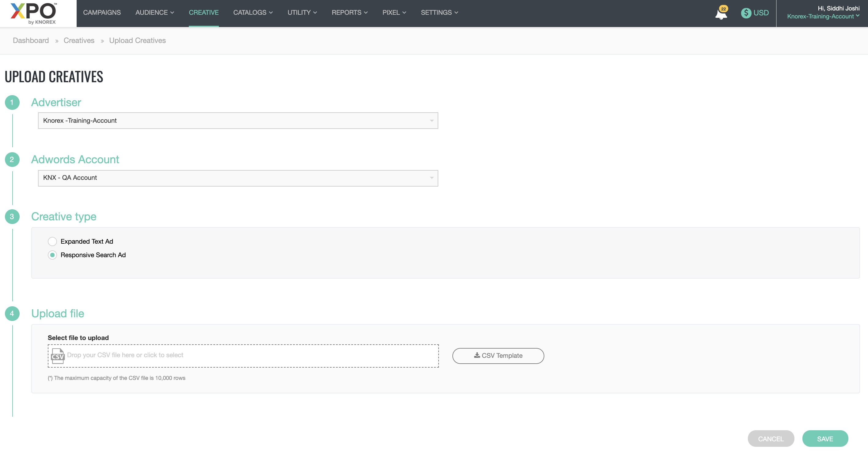Open the Reports menu
Image resolution: width=868 pixels, height=456 pixels.
tap(349, 13)
